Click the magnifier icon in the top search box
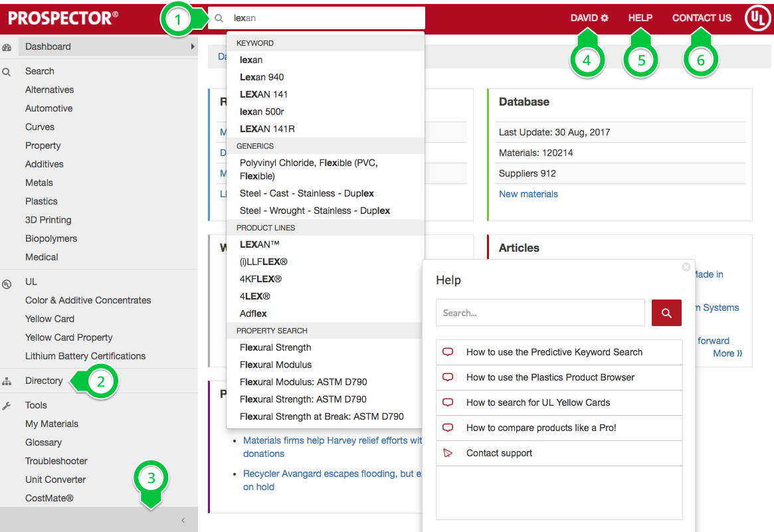The image size is (774, 532). point(219,18)
